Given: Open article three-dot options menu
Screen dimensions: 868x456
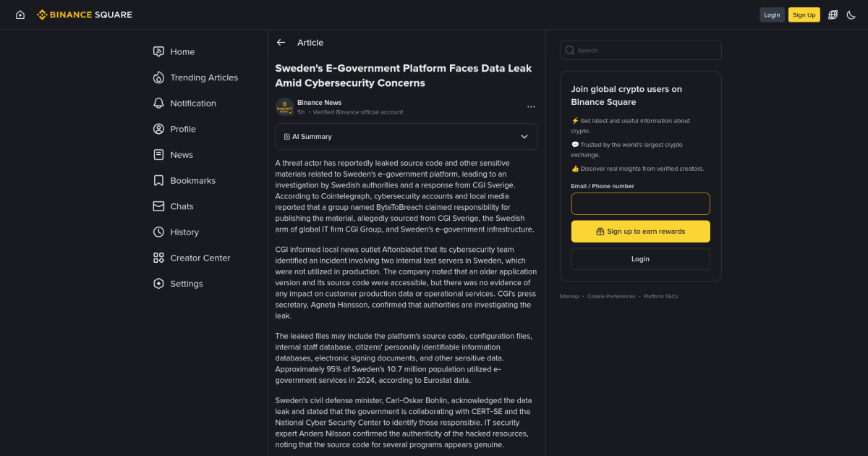Looking at the screenshot, I should pos(531,107).
